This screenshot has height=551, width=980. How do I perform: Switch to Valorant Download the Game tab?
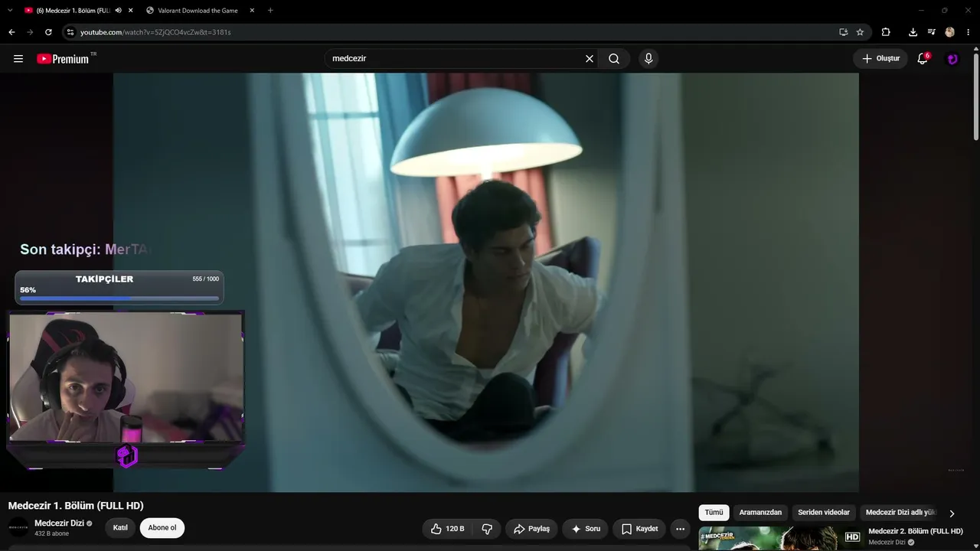[x=199, y=11]
